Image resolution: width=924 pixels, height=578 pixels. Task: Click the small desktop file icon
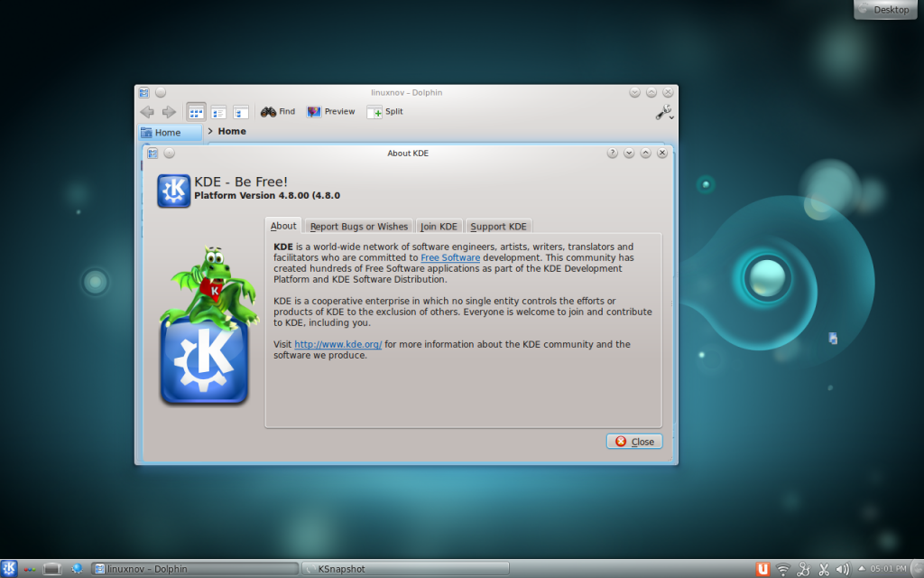pyautogui.click(x=833, y=339)
